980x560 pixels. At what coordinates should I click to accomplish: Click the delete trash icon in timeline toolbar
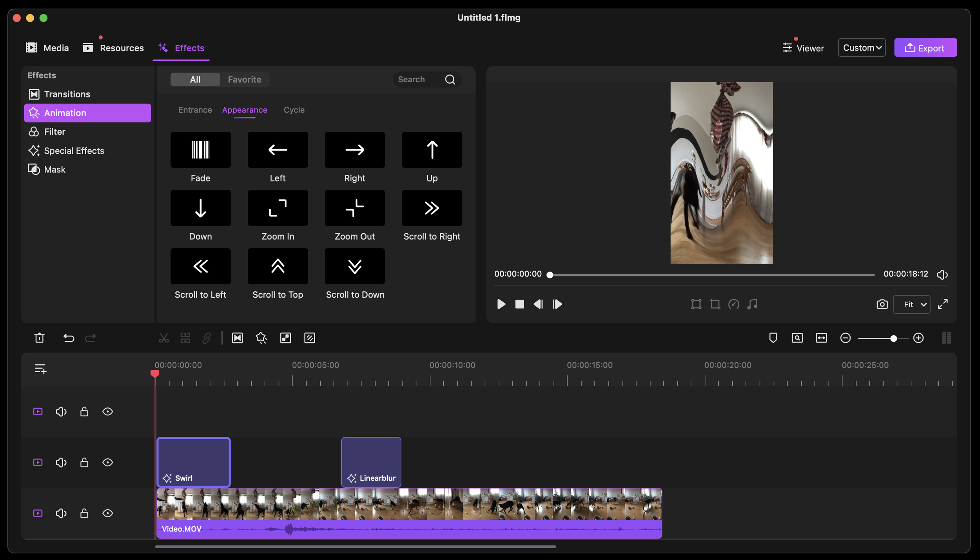[x=39, y=338]
